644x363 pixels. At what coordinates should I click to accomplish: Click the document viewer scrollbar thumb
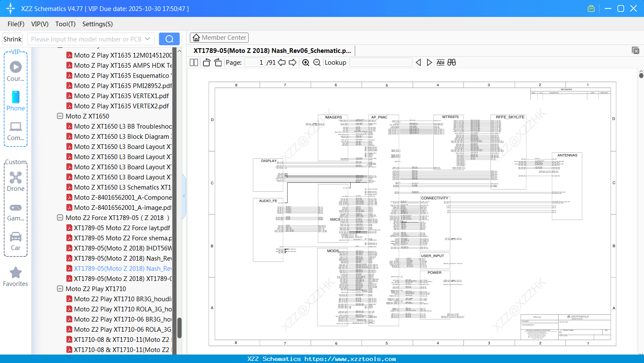click(x=641, y=75)
